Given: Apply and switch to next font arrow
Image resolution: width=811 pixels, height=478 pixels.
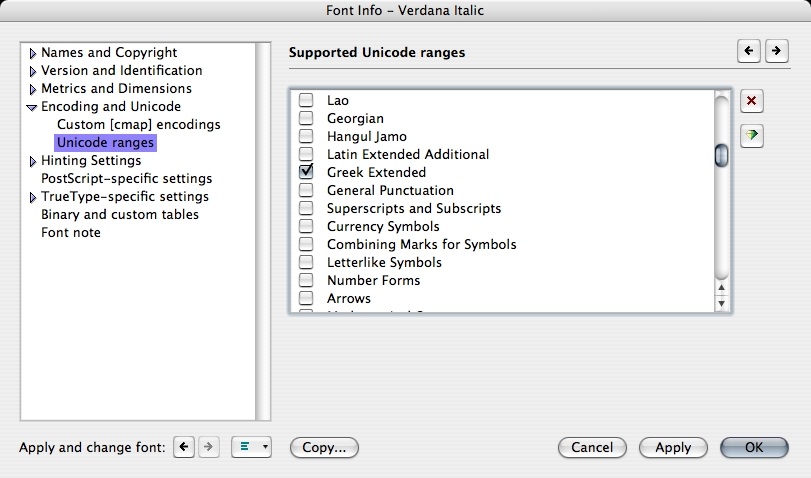Looking at the screenshot, I should (208, 447).
